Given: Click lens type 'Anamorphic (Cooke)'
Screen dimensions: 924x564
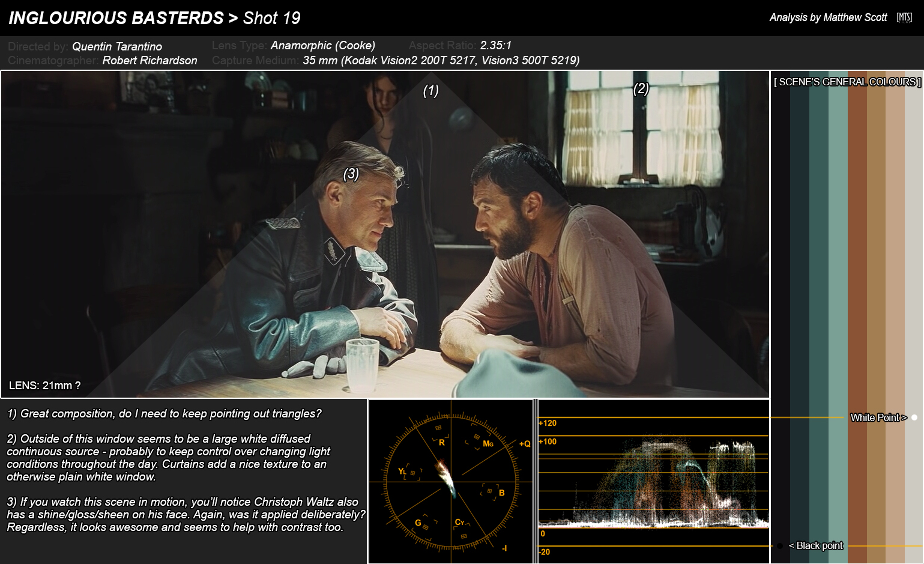Looking at the screenshot, I should click(323, 45).
